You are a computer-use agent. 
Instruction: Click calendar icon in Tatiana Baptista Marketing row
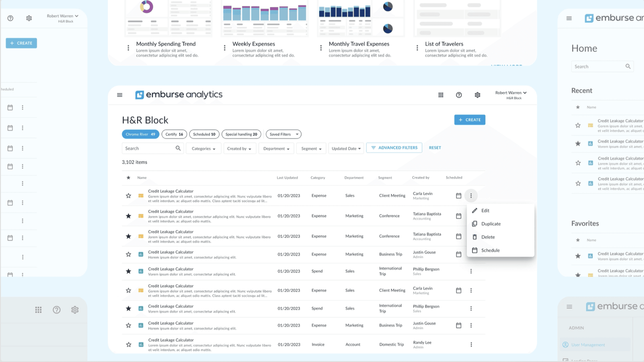459,216
